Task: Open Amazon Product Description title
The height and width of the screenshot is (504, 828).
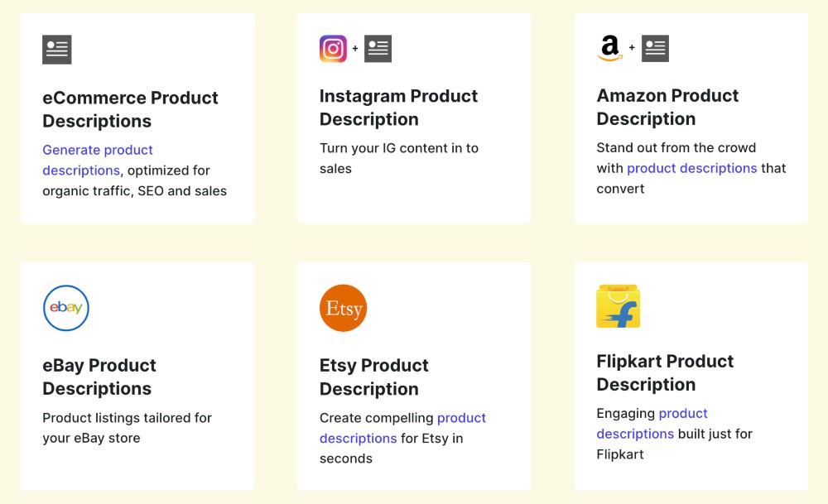Action: click(667, 107)
